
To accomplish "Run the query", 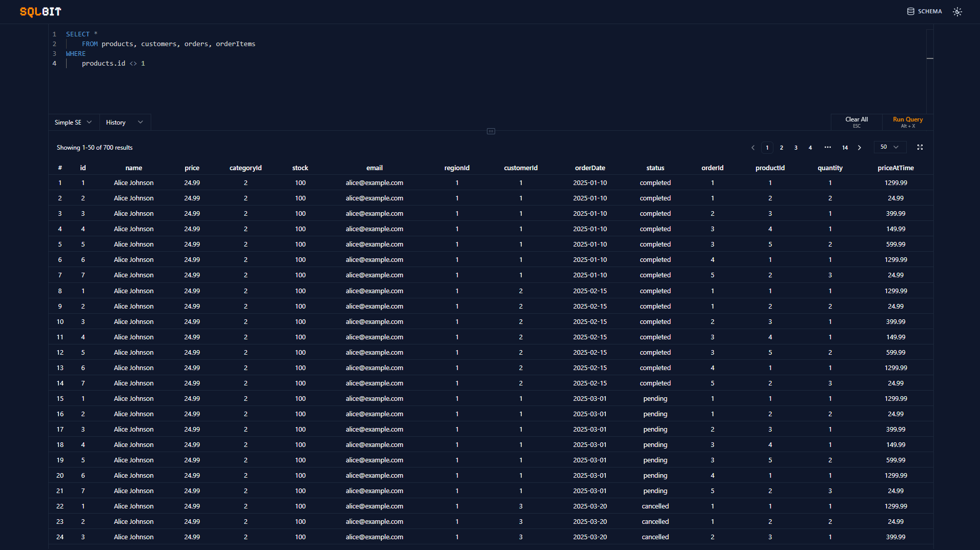I will click(908, 122).
